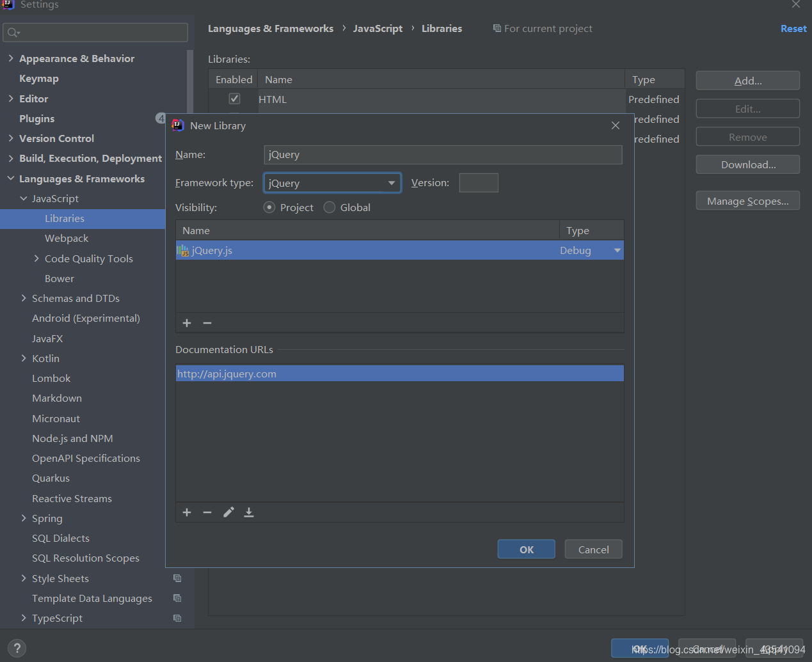
Task: Click Languages & Frameworks in the breadcrumb
Action: click(x=271, y=28)
